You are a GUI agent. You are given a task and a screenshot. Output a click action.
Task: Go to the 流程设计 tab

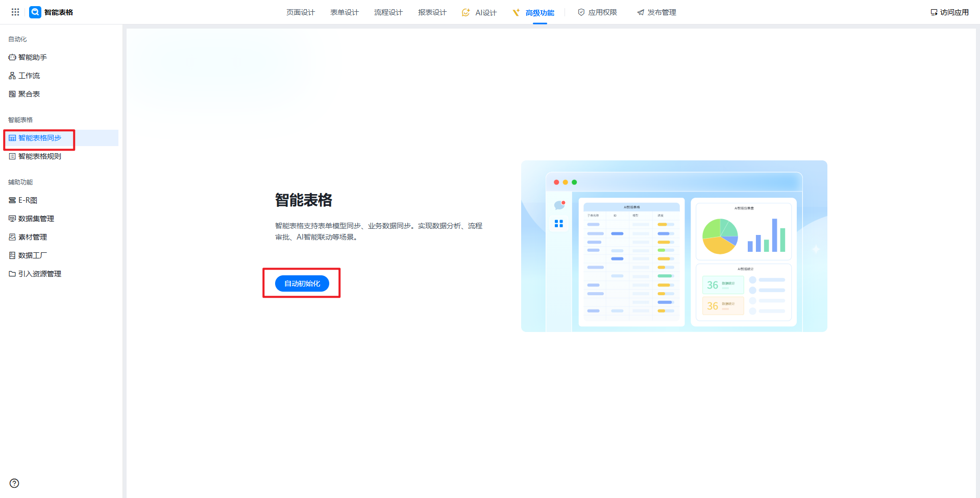(x=388, y=12)
